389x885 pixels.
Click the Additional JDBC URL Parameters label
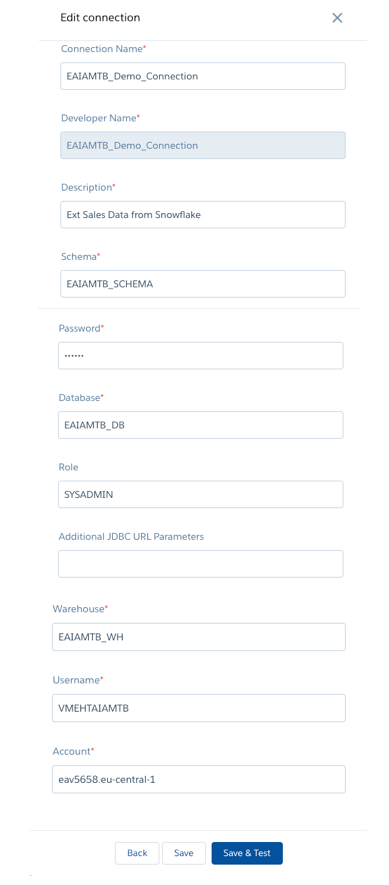pyautogui.click(x=131, y=537)
